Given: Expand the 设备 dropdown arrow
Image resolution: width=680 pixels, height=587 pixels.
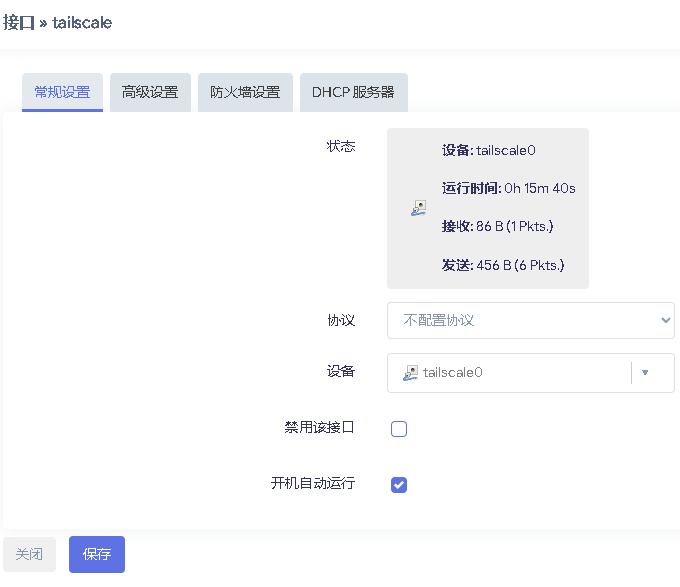Looking at the screenshot, I should [x=645, y=373].
